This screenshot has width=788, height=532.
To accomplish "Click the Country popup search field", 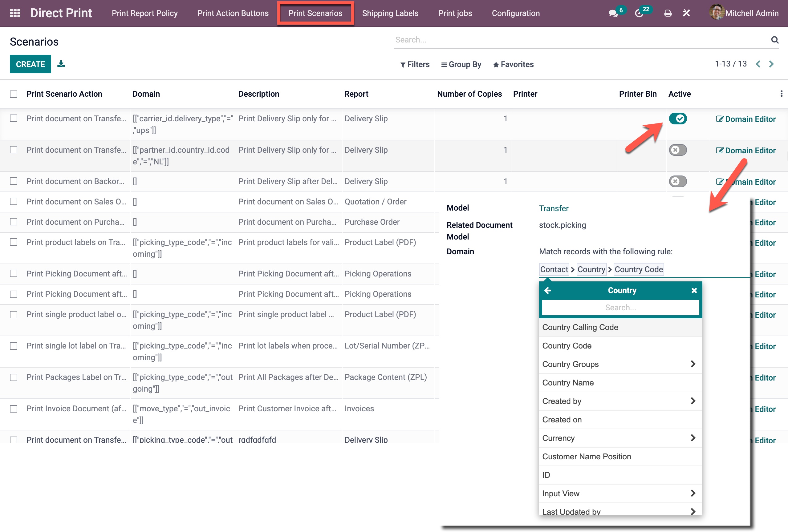I will 620,307.
